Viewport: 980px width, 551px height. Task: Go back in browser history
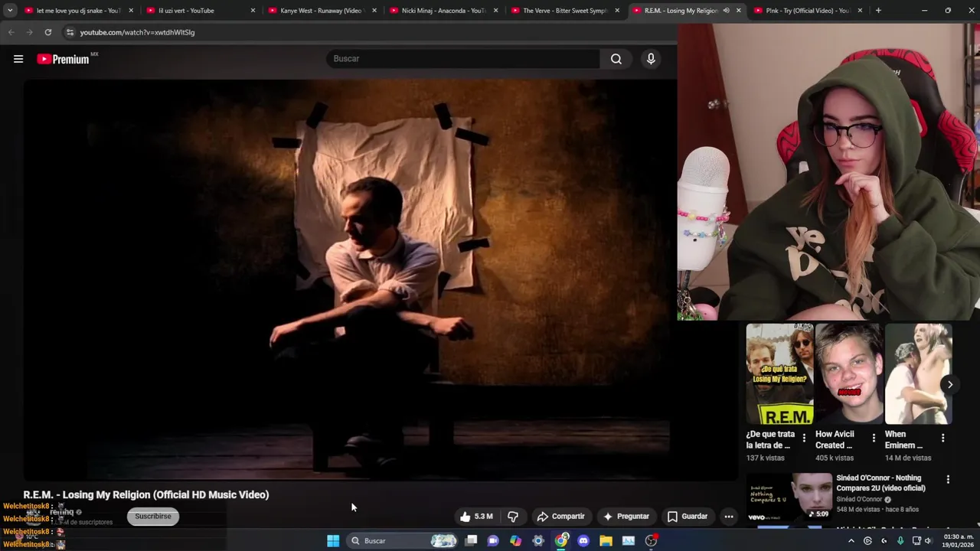[x=11, y=32]
